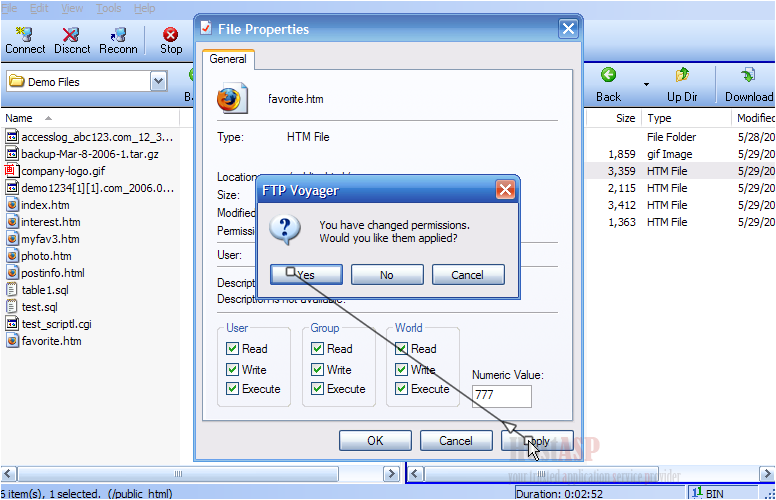This screenshot has width=776, height=500.
Task: Toggle the World Write checkbox
Action: 401,369
